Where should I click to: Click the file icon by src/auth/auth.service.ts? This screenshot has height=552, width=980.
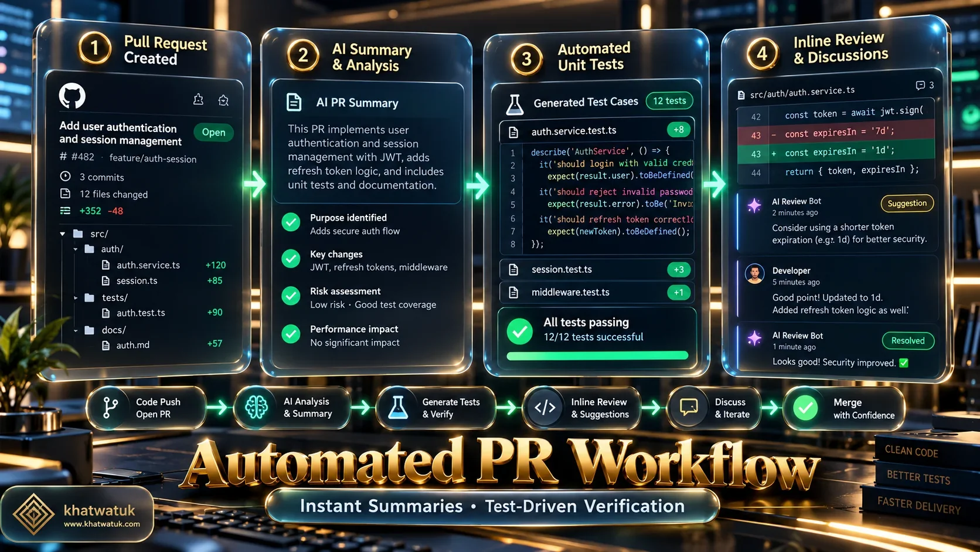741,95
